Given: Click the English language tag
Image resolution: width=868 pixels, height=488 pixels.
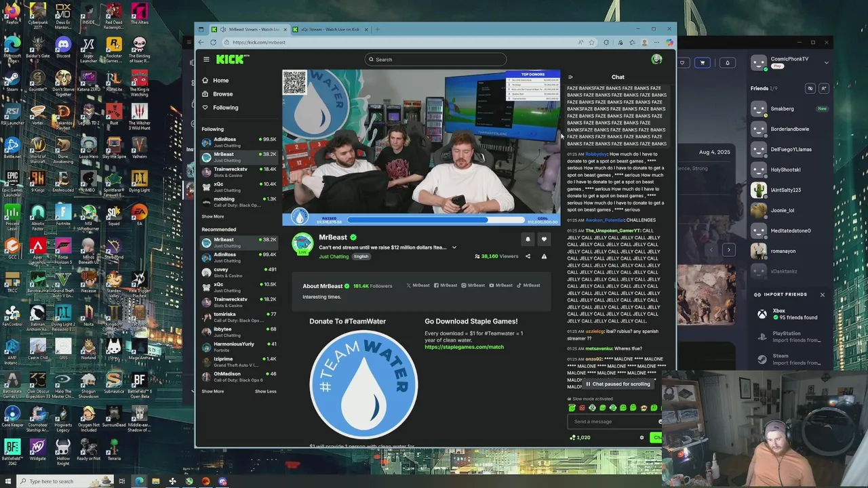Looking at the screenshot, I should point(361,257).
